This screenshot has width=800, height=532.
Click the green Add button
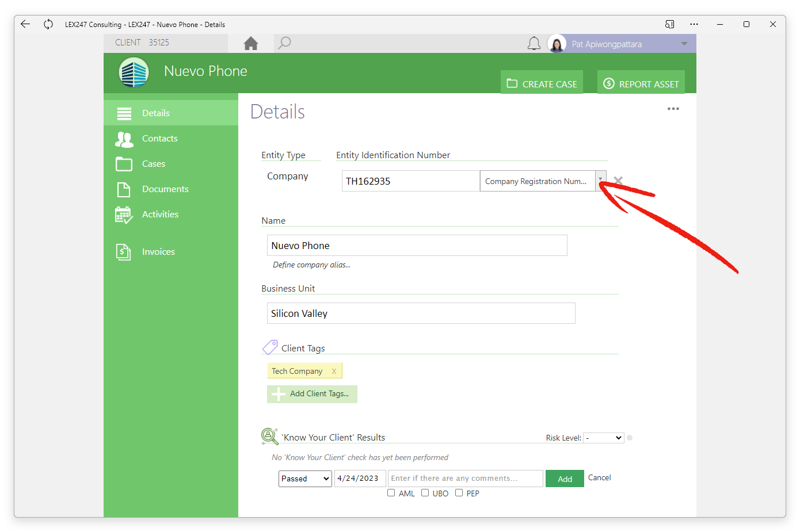[565, 479]
